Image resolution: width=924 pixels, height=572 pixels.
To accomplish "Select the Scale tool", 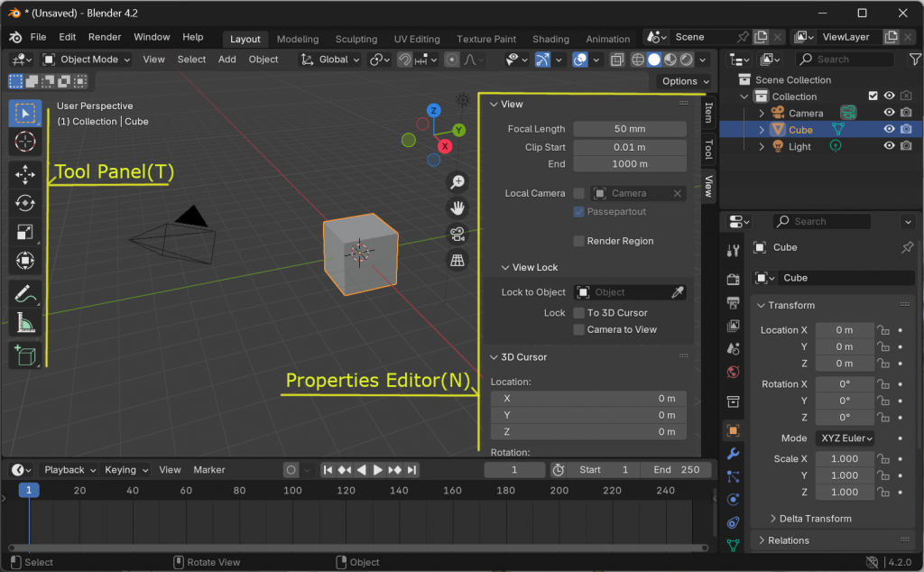I will coord(24,232).
